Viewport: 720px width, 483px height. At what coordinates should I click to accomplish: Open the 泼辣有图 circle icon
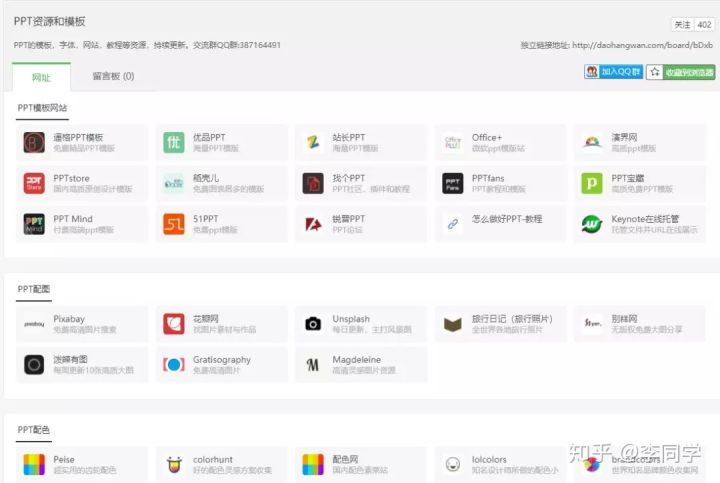click(x=34, y=365)
